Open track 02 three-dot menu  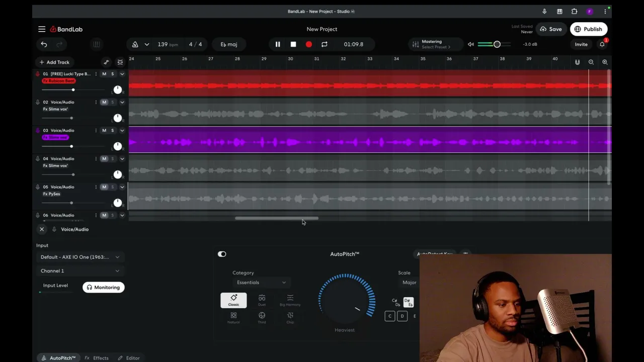[96, 102]
